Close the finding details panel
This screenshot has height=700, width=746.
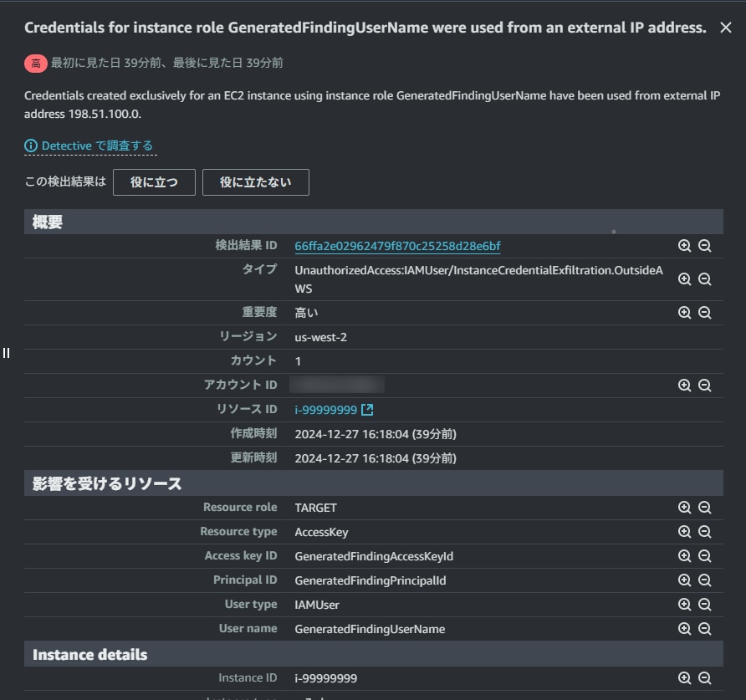[725, 28]
